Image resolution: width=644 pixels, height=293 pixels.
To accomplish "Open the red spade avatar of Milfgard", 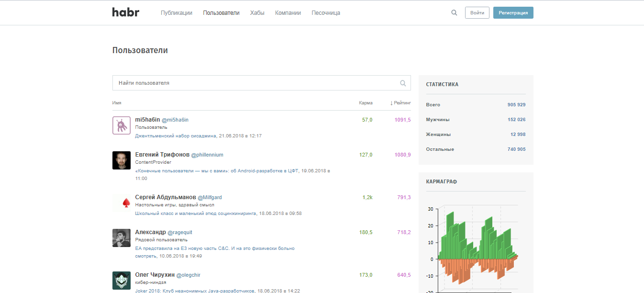I will [122, 203].
